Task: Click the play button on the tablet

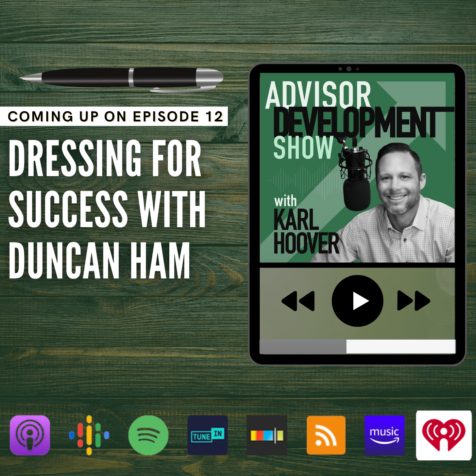Action: (358, 301)
